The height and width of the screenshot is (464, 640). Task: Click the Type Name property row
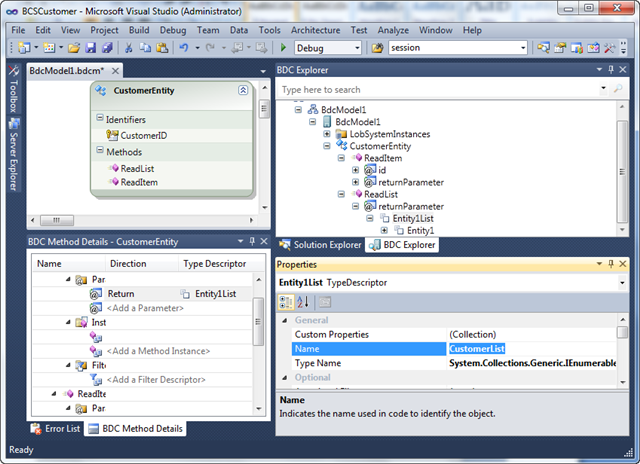point(454,363)
